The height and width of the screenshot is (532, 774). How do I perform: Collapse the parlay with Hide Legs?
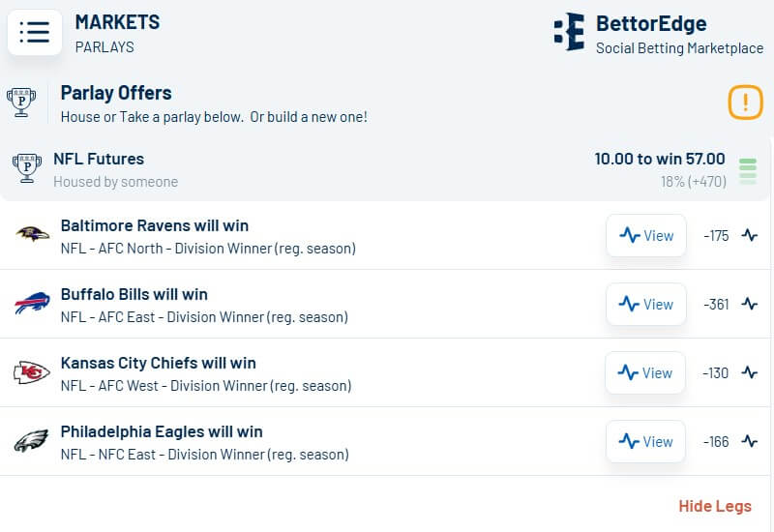click(714, 506)
